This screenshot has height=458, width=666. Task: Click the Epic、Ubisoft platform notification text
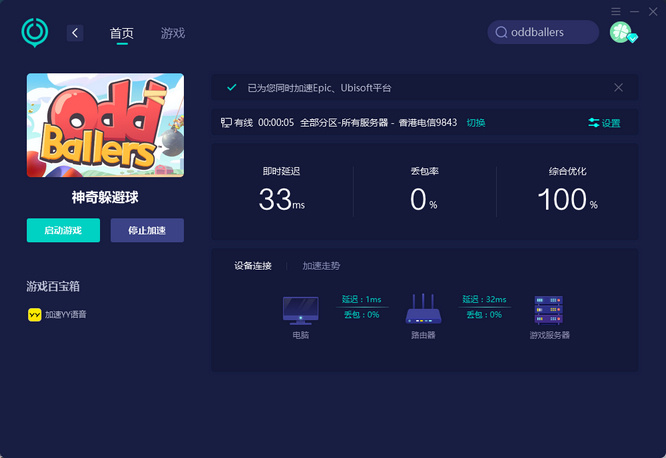coord(319,88)
